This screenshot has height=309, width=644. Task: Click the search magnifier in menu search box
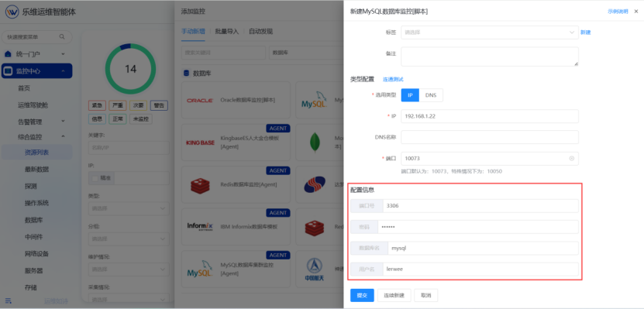point(62,37)
